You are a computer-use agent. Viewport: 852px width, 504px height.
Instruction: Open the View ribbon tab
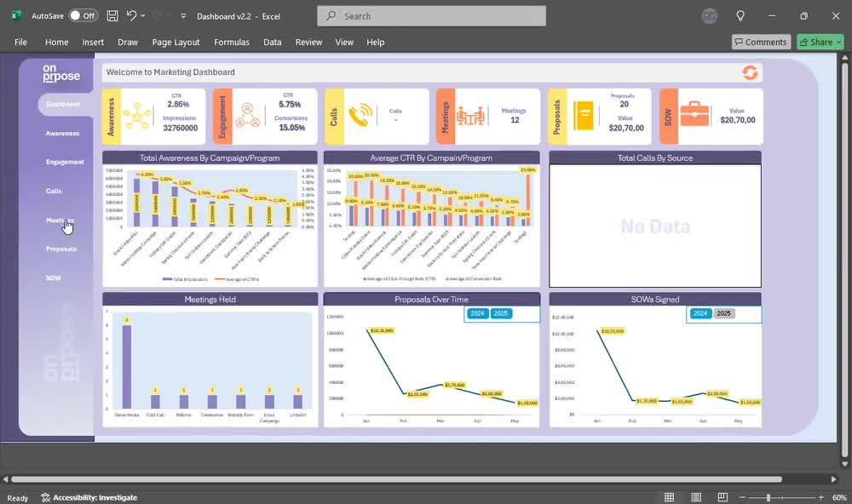344,42
